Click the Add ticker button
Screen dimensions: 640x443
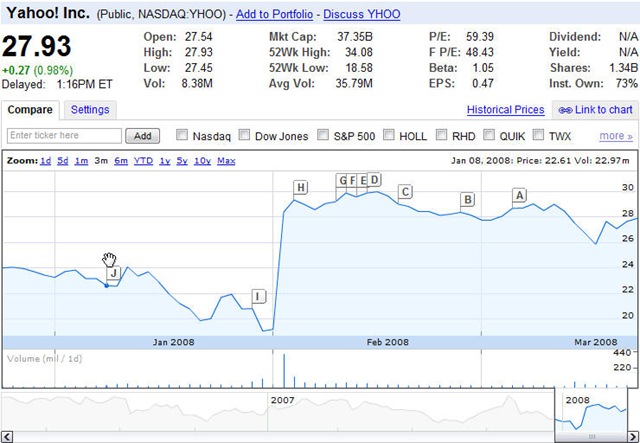(x=142, y=136)
